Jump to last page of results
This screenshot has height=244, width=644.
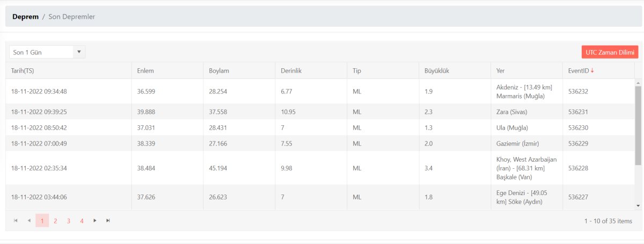[x=108, y=220]
